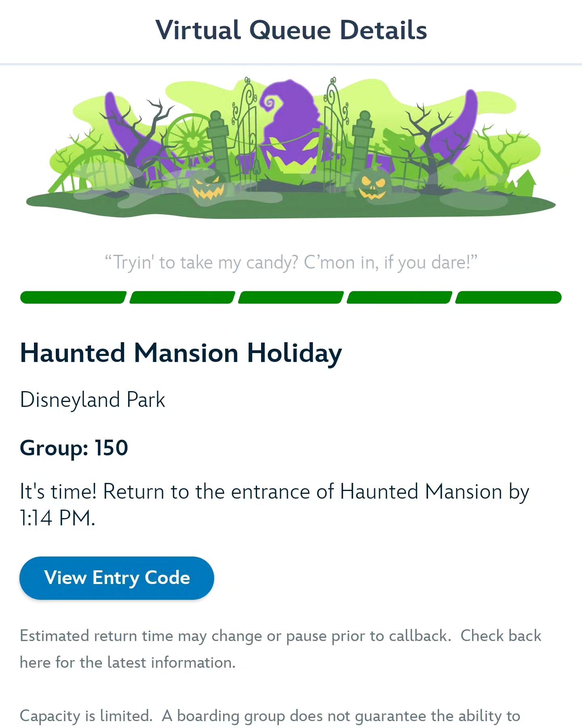Tap the Disneyland Park text
This screenshot has height=728, width=582.
coord(93,400)
